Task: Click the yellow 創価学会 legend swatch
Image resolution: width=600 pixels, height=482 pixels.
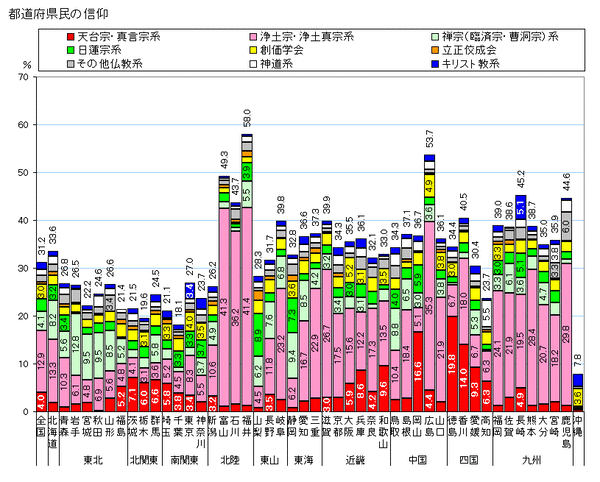Action: (x=253, y=50)
